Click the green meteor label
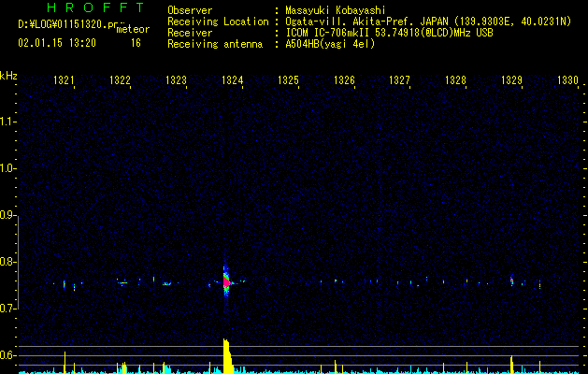Viewport: 588px width, 374px height. (133, 29)
